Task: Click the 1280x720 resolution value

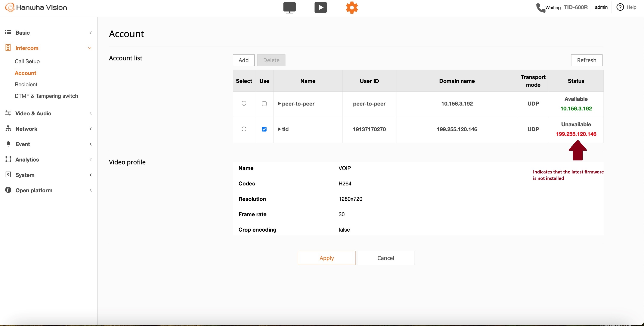Action: (350, 199)
